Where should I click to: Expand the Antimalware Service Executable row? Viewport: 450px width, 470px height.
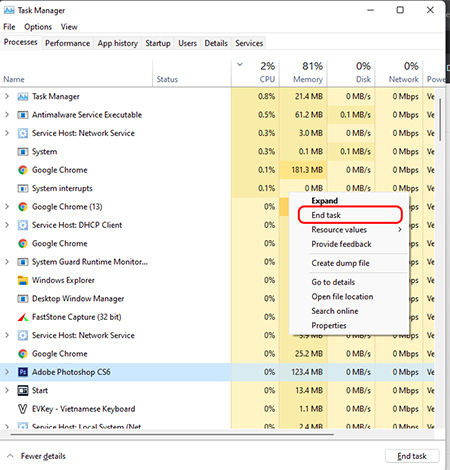tap(7, 115)
